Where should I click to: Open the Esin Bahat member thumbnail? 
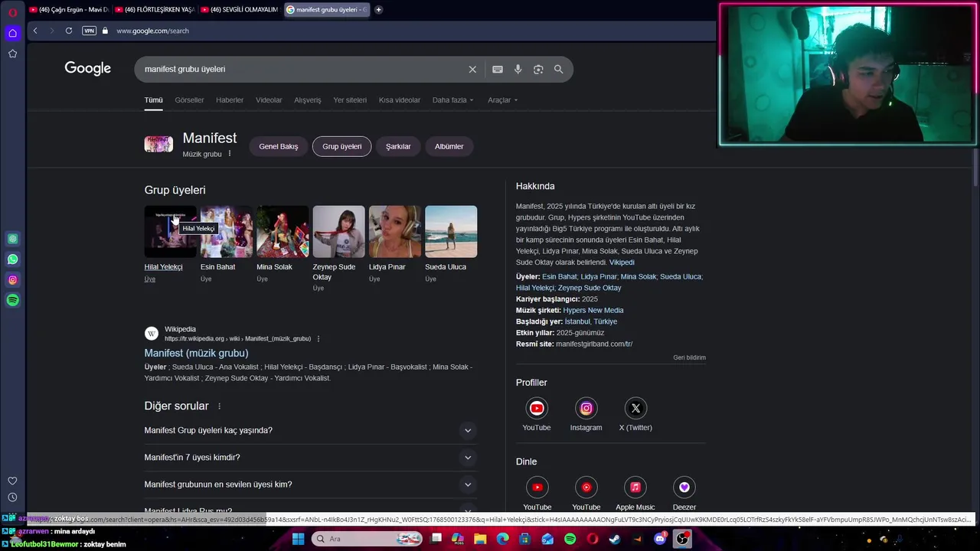[x=227, y=231]
